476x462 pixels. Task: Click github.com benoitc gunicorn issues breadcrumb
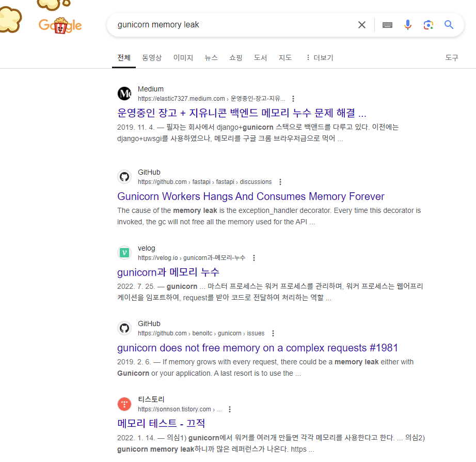(201, 333)
